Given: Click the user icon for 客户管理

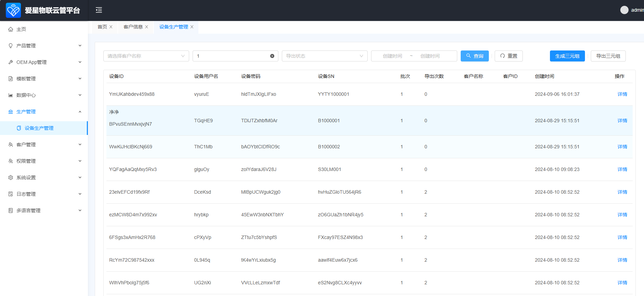Looking at the screenshot, I should (x=11, y=145).
